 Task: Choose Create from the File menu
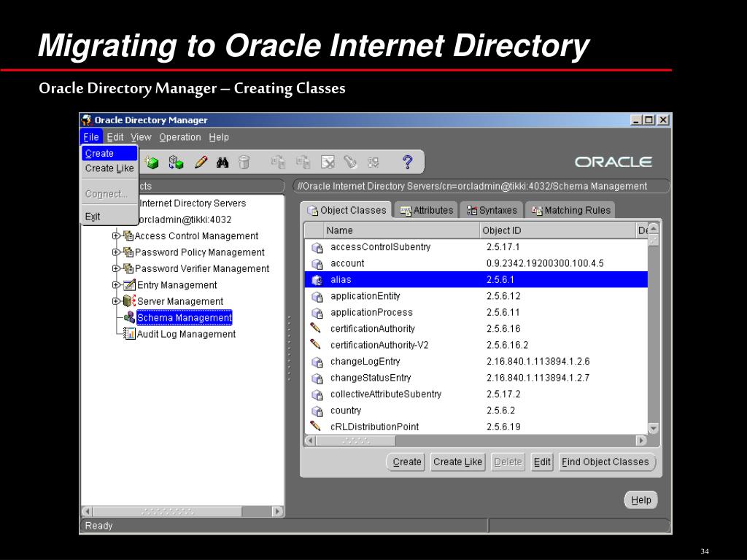pos(109,153)
